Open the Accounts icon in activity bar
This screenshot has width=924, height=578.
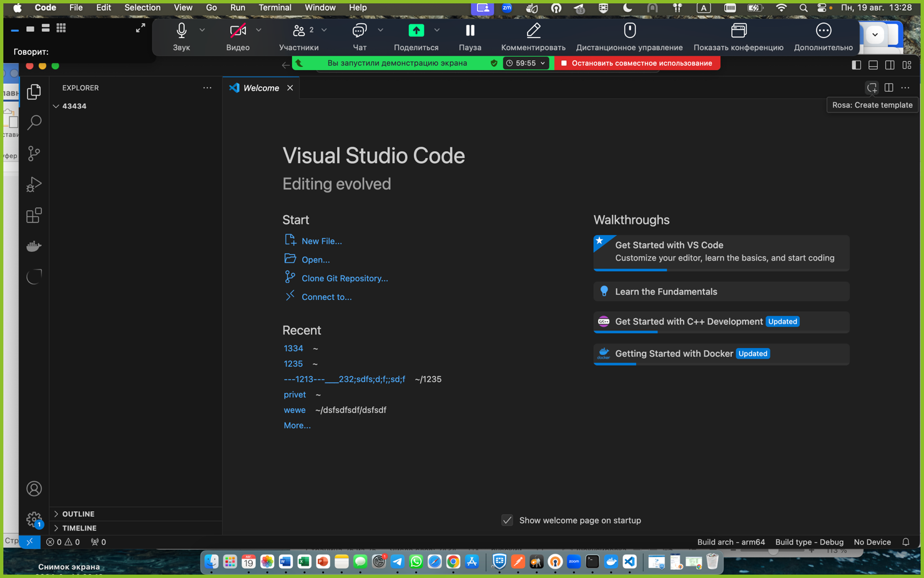pyautogui.click(x=34, y=489)
